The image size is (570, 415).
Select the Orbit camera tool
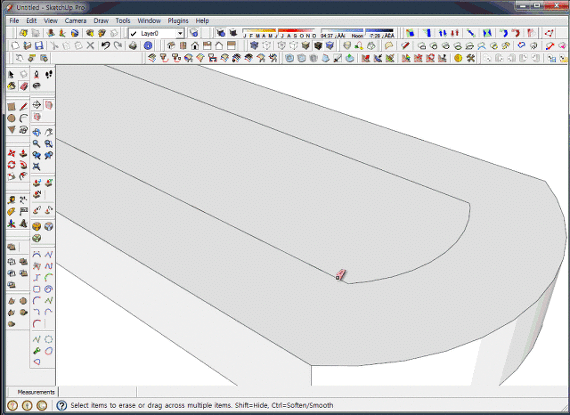(36, 132)
